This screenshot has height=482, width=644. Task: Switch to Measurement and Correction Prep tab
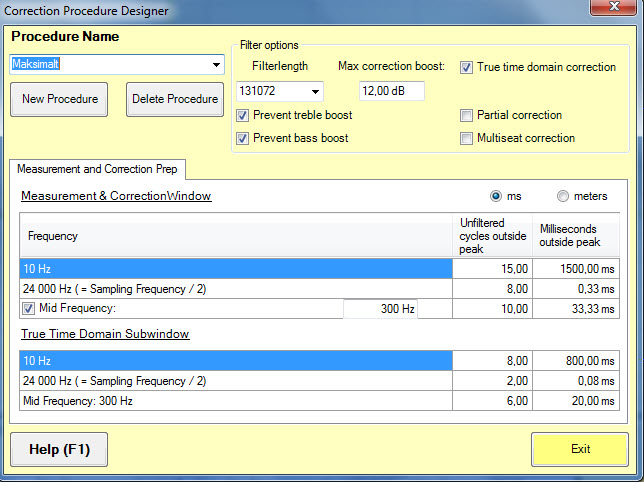pyautogui.click(x=97, y=169)
